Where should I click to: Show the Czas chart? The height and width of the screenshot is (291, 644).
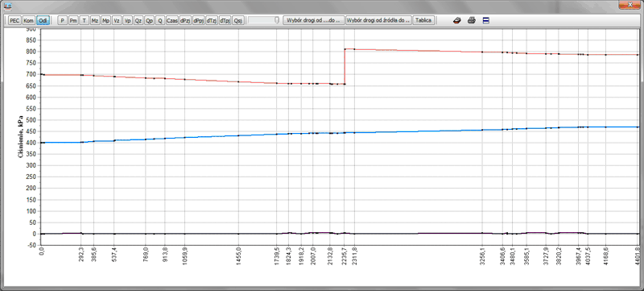[x=172, y=20]
